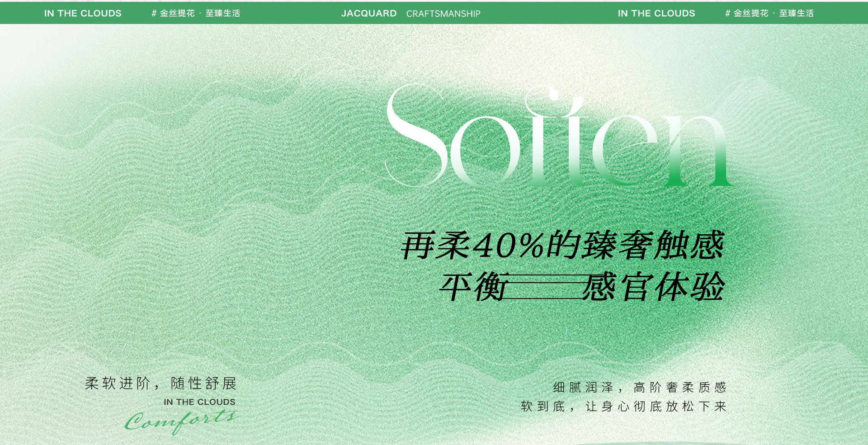868x445 pixels.
Task: Click the 细腻润泽，高阶奢柔质感 text line
Action: pyautogui.click(x=640, y=388)
